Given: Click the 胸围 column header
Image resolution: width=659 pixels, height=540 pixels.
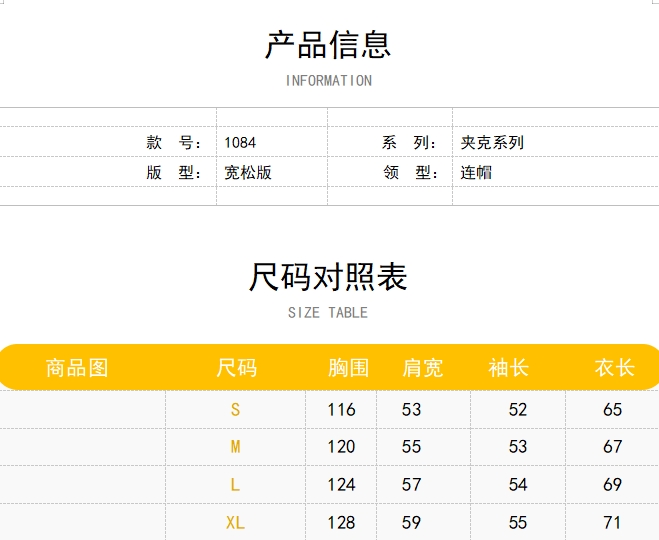Looking at the screenshot, I should pos(349,368).
